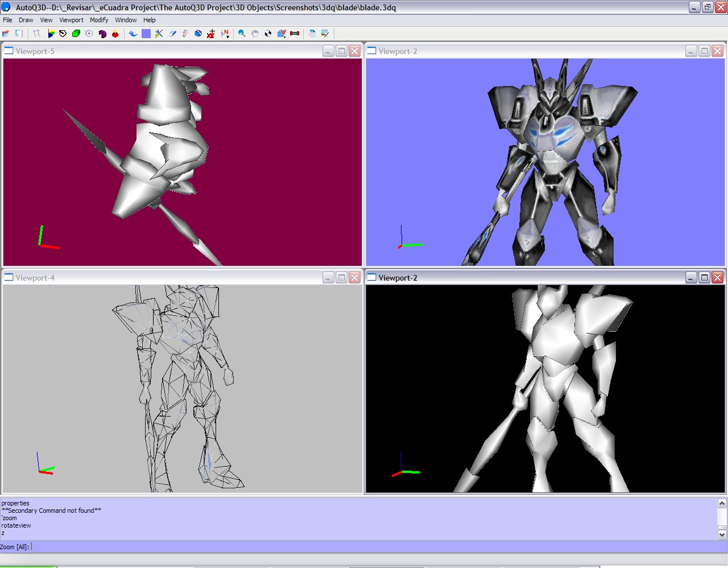Click 'properties' line in command log
Viewport: 728px width, 568px height.
(x=15, y=503)
